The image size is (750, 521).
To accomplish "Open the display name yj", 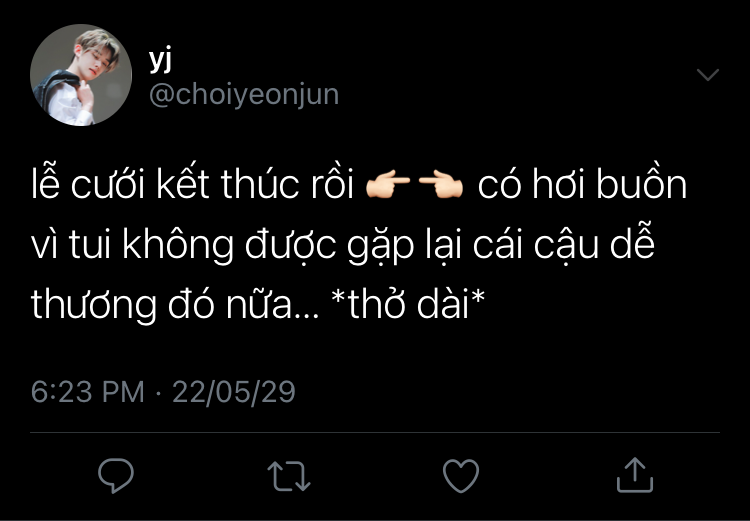I will tap(160, 60).
